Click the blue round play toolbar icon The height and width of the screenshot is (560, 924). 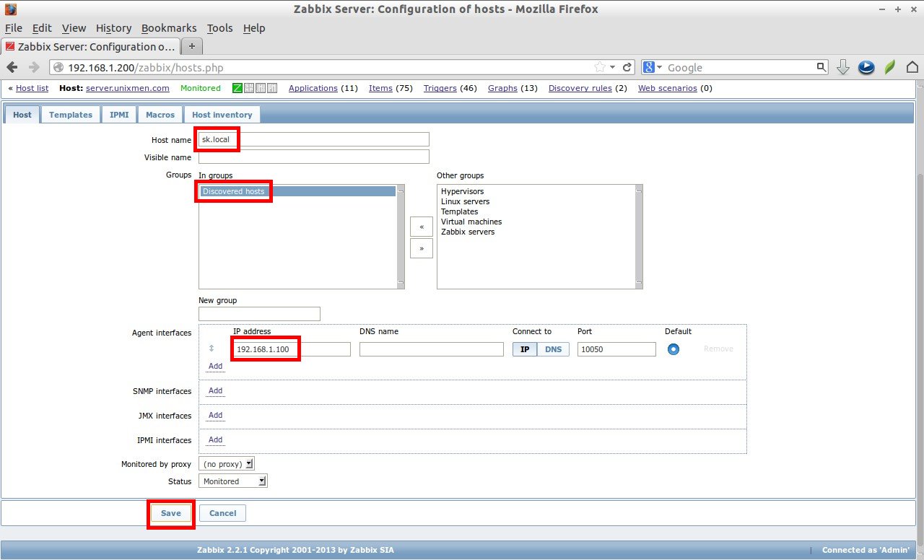click(x=866, y=67)
